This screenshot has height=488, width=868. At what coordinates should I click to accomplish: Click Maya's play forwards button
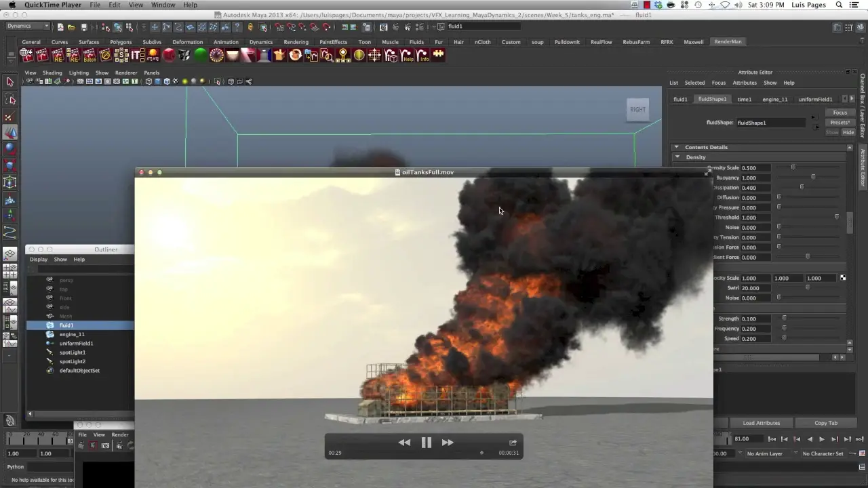pos(822,439)
